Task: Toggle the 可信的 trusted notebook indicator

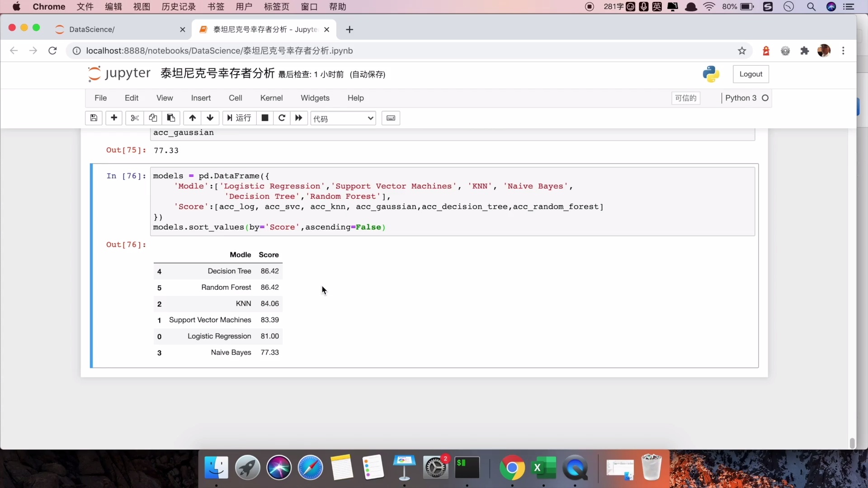Action: [x=685, y=98]
